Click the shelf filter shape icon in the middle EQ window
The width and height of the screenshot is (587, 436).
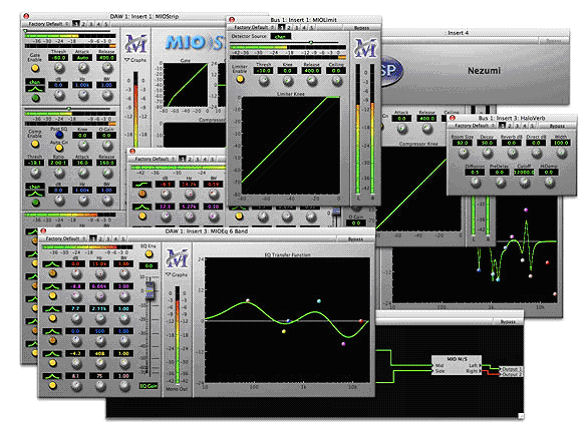pos(142,185)
